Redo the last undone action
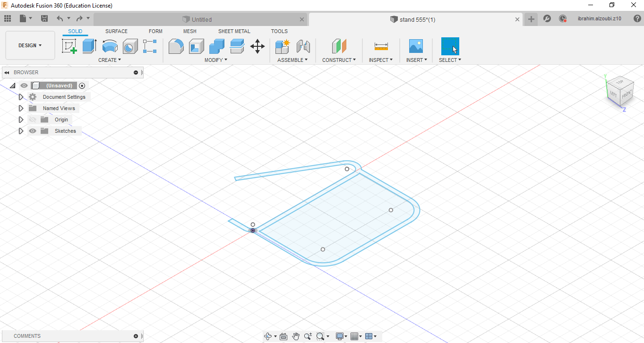This screenshot has height=343, width=644. 79,18
